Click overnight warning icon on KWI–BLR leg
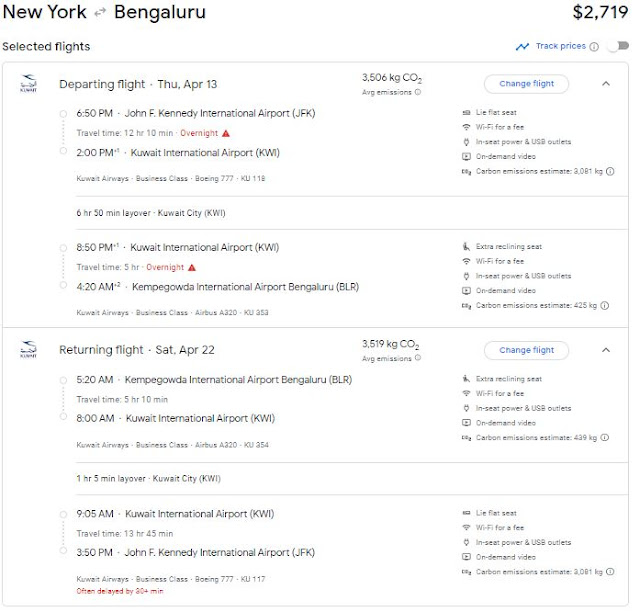Viewport: 640px width, 612px height. coord(192,268)
